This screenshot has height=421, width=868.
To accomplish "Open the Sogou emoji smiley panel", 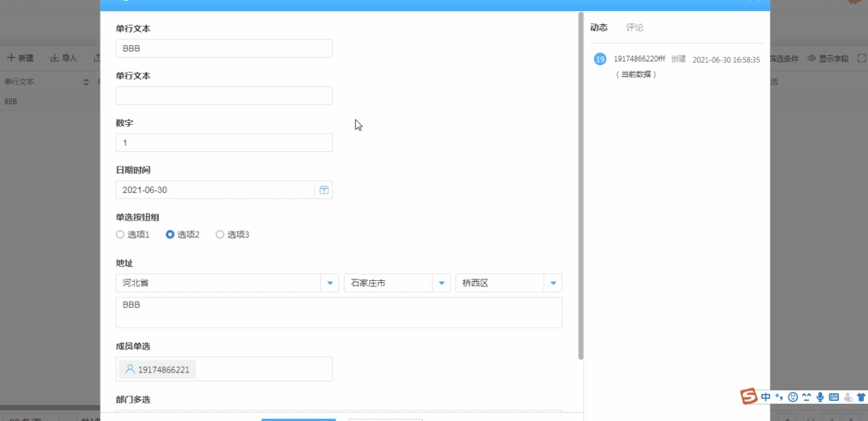I will pos(793,397).
